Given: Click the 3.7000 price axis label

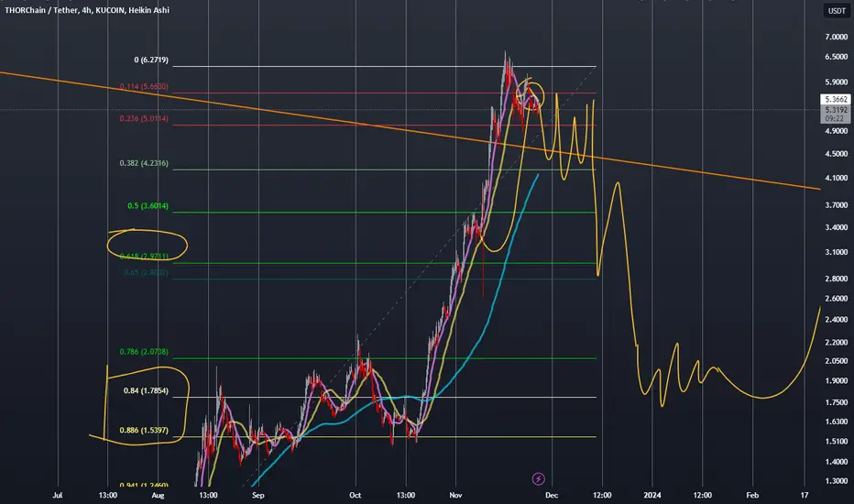Looking at the screenshot, I should click(836, 205).
